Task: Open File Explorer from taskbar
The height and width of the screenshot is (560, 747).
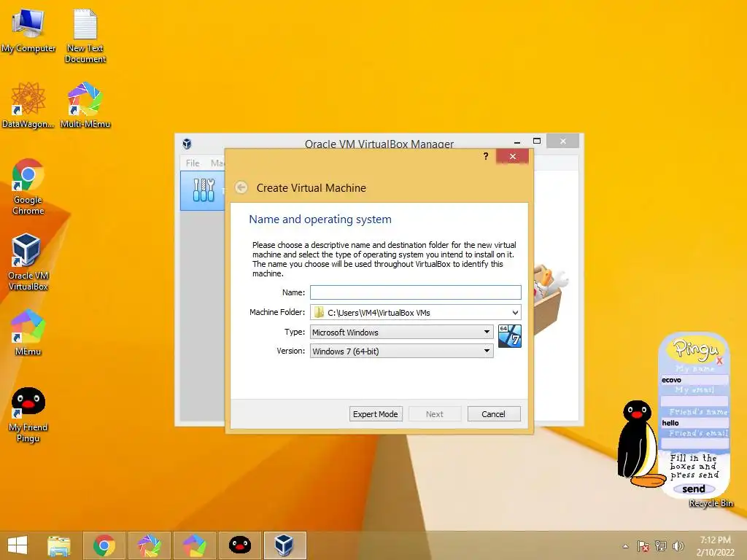Action: [x=59, y=545]
